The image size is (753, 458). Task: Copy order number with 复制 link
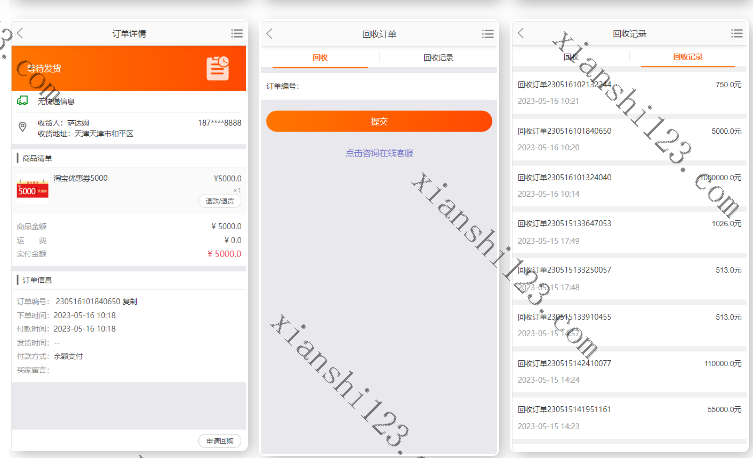(130, 301)
